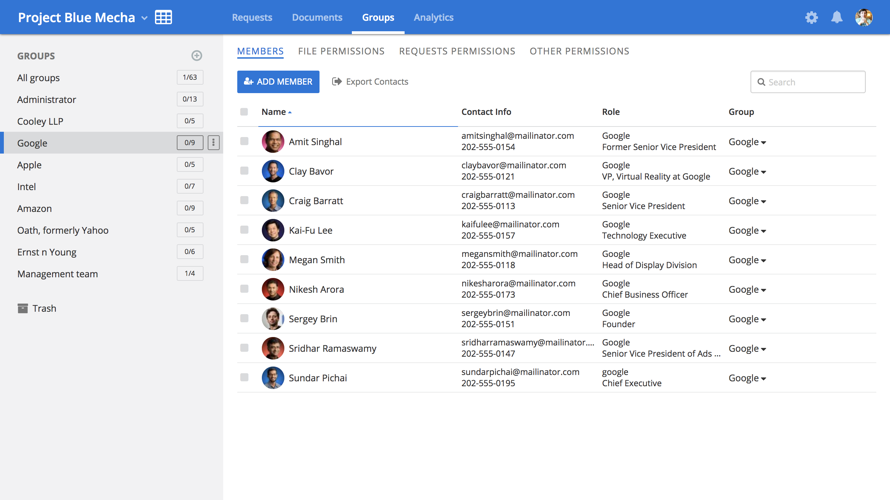Go to the Requests tab
The image size is (890, 500).
point(252,18)
